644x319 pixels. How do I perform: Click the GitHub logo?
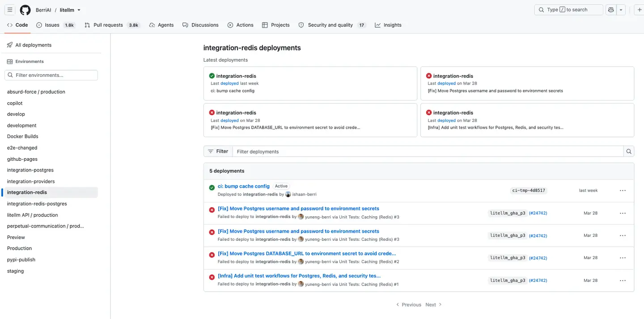click(25, 10)
